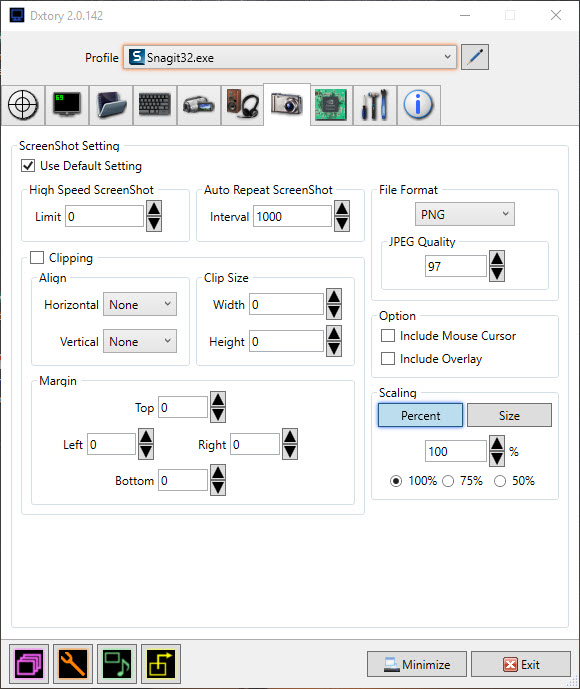The width and height of the screenshot is (580, 689).
Task: Switch to the speaker audio tab
Action: click(243, 105)
